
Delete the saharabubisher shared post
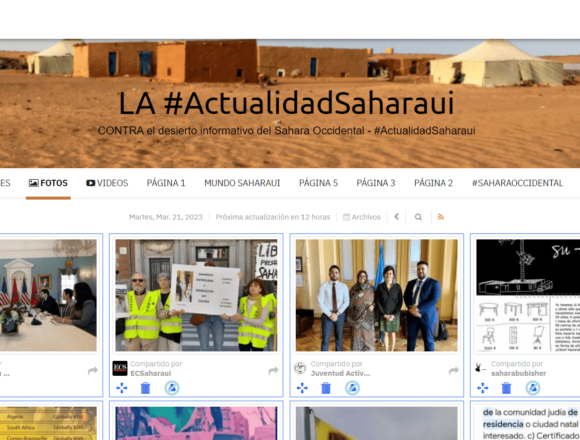click(506, 388)
